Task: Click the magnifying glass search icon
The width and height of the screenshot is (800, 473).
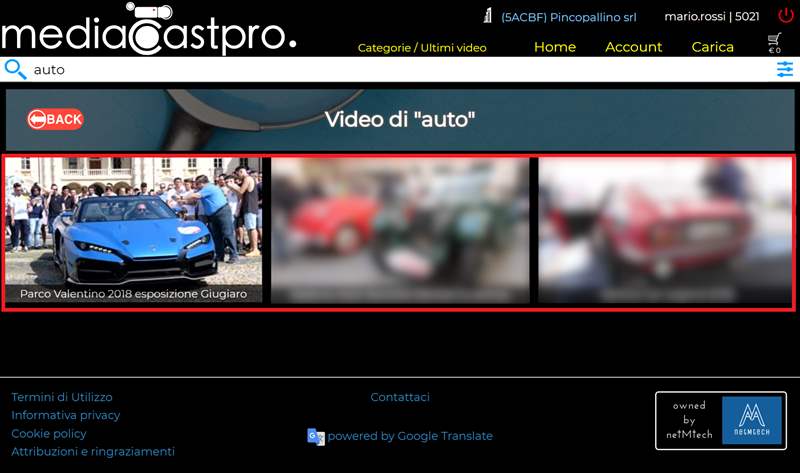Action: coord(15,69)
